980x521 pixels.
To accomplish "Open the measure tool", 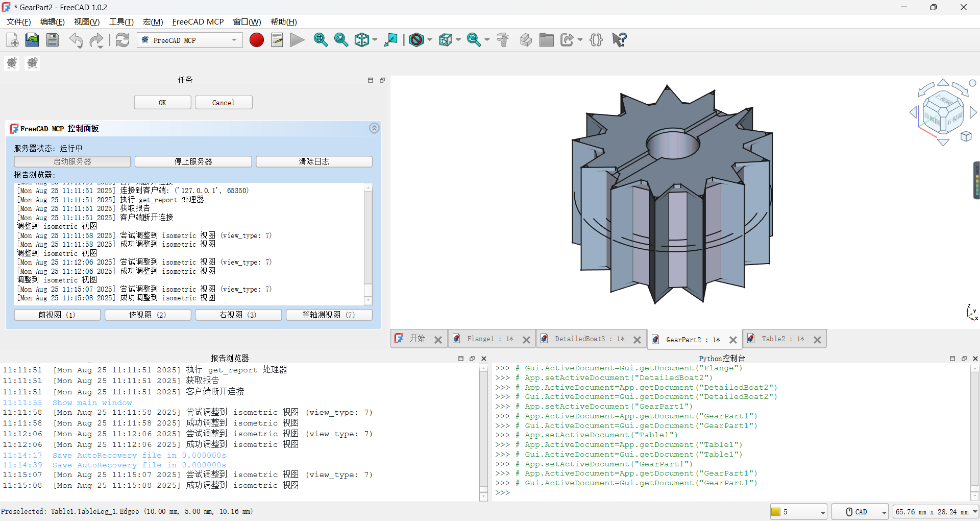I will [x=503, y=40].
